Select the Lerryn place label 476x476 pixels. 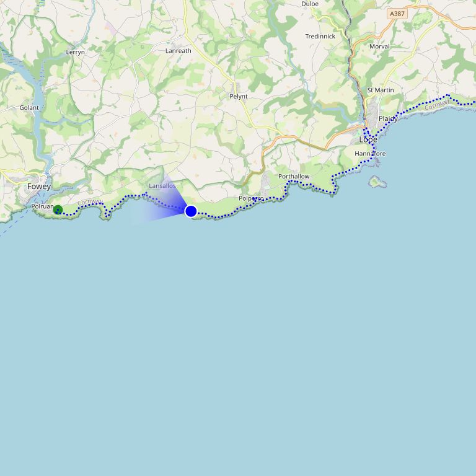tap(75, 52)
